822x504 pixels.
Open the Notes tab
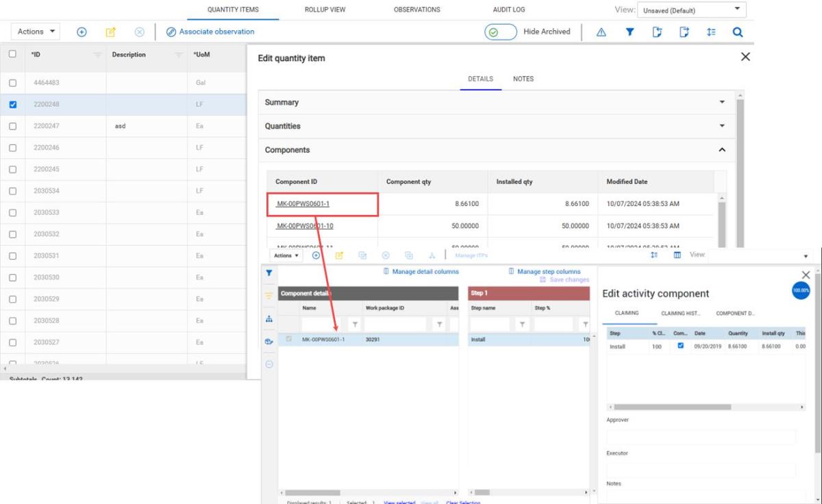523,79
